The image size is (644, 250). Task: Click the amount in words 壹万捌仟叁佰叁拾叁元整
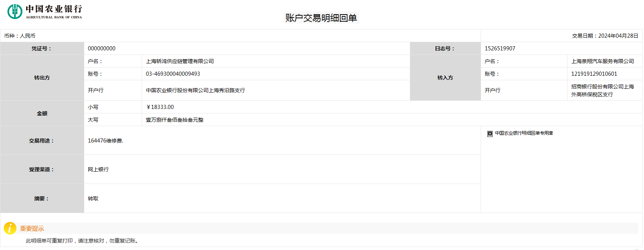pyautogui.click(x=175, y=120)
